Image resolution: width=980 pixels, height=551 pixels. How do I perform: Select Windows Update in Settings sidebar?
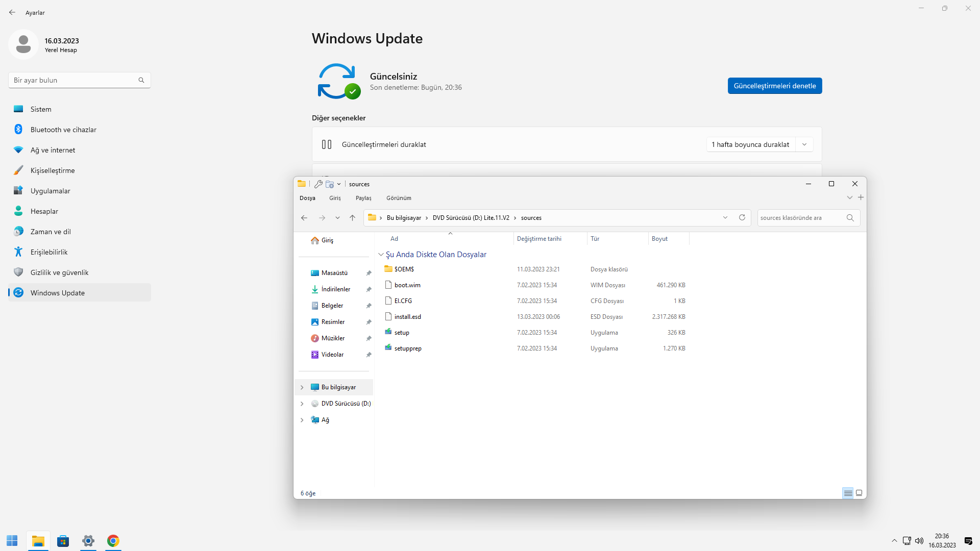tap(79, 293)
